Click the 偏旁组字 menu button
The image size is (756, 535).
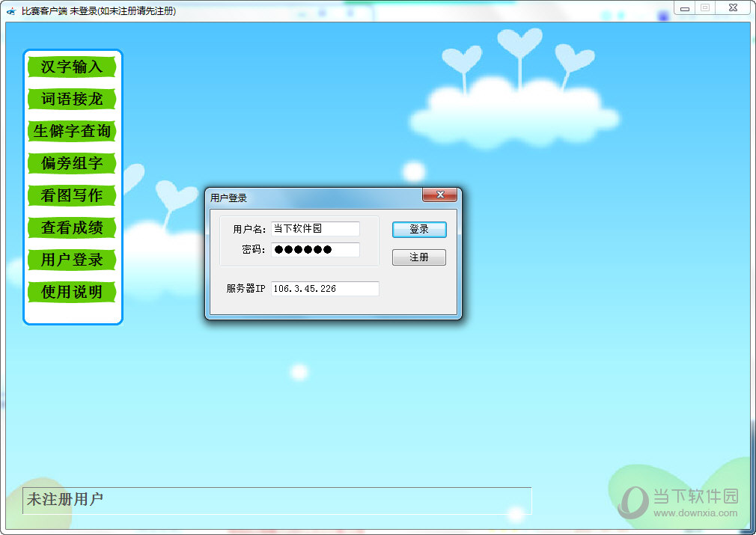72,163
